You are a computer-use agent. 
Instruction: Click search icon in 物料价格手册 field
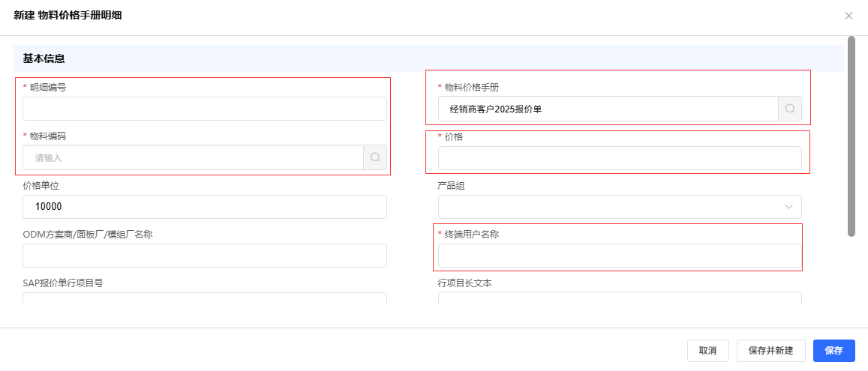click(x=790, y=109)
